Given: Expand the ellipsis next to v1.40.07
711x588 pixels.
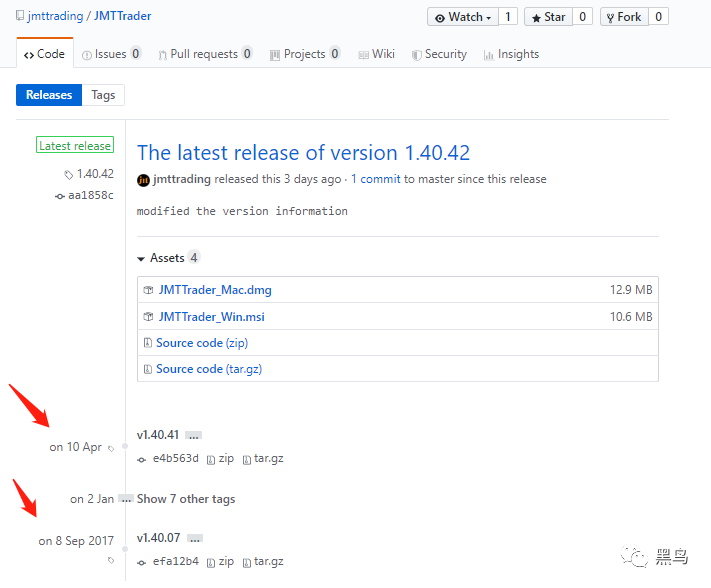Looking at the screenshot, I should [x=195, y=539].
